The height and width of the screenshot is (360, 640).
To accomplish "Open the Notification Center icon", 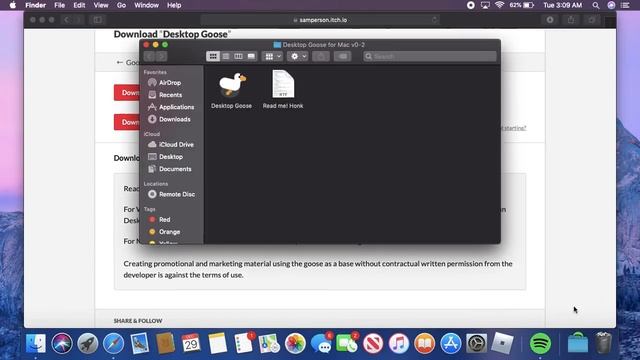I will pos(625,5).
